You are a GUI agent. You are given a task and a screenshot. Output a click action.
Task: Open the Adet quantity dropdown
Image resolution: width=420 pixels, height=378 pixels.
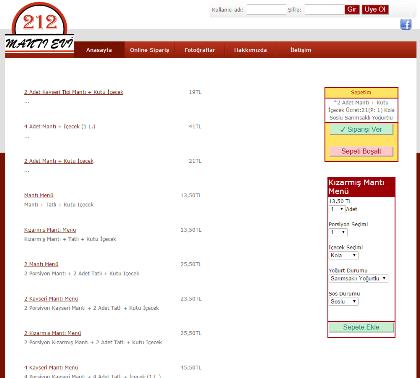337,209
